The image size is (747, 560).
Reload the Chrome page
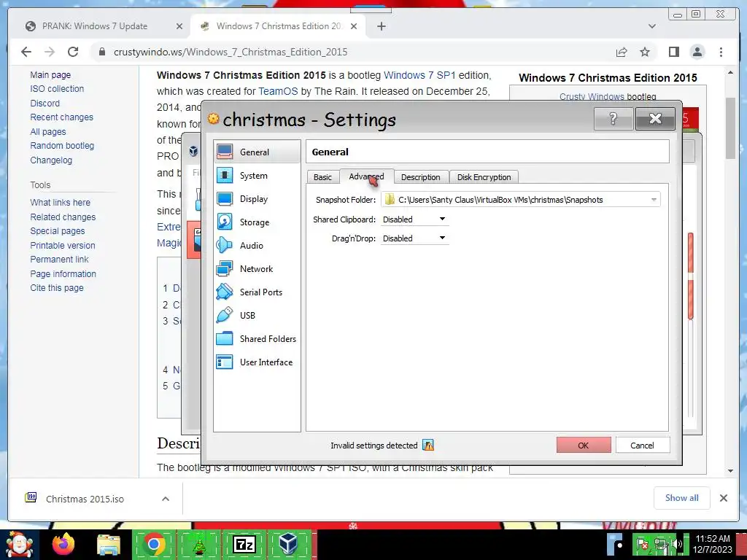(x=73, y=52)
